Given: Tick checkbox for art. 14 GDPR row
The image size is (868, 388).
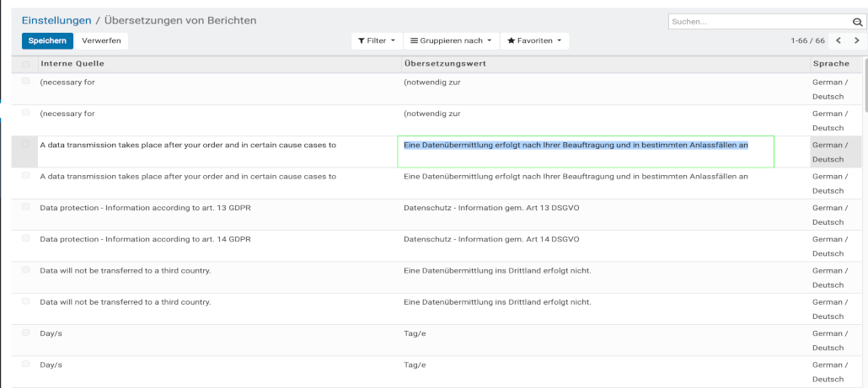Looking at the screenshot, I should pos(26,239).
